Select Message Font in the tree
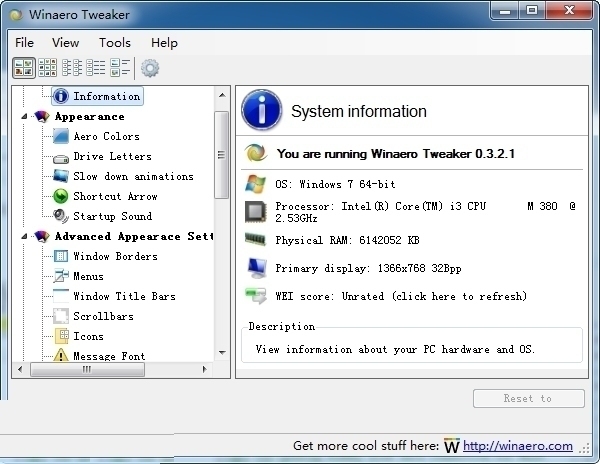This screenshot has height=464, width=600. (x=109, y=356)
